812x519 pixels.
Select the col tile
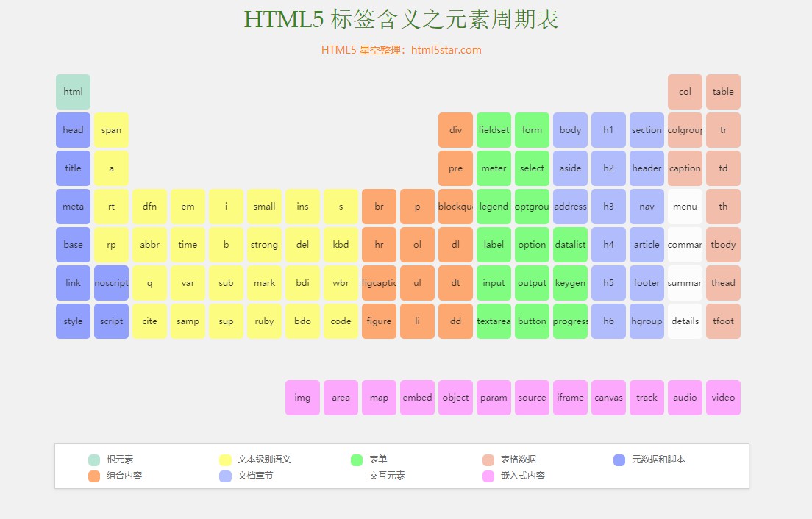[x=685, y=92]
